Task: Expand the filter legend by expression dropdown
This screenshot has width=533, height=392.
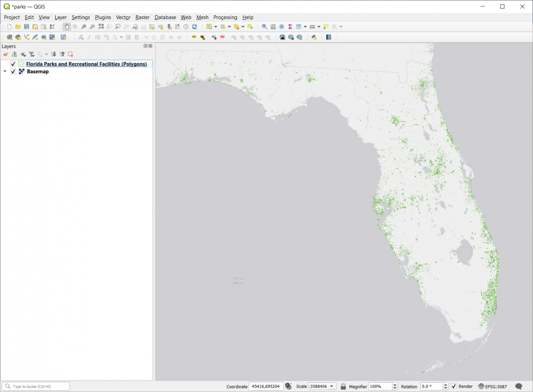Action: pyautogui.click(x=46, y=54)
